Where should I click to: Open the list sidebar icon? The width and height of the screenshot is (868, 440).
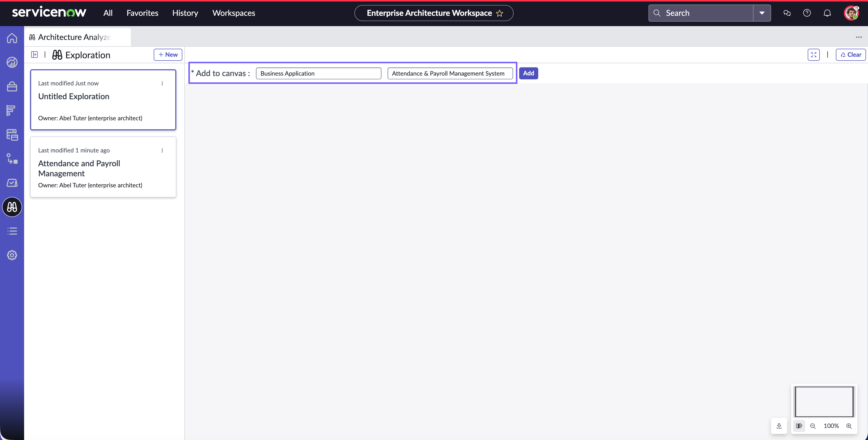12,231
